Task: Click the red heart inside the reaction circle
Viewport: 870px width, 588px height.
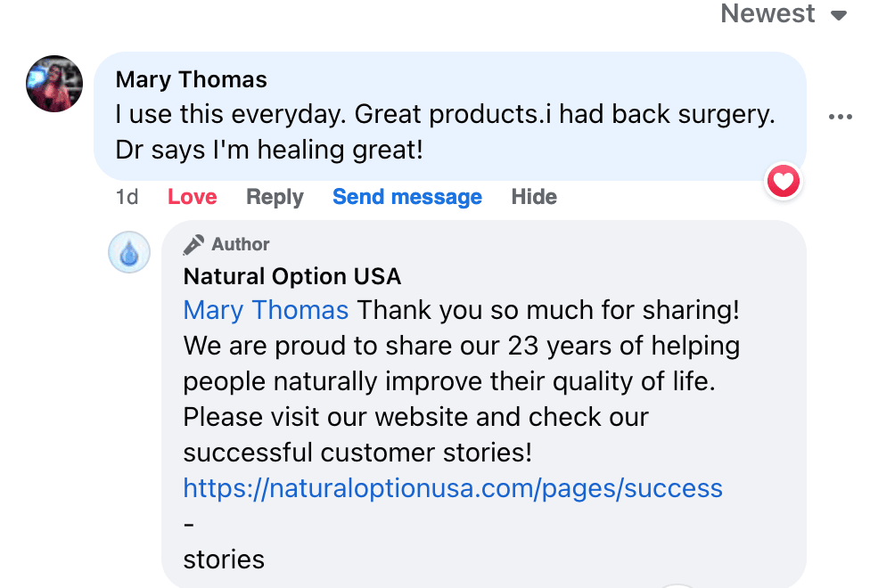Action: tap(783, 181)
